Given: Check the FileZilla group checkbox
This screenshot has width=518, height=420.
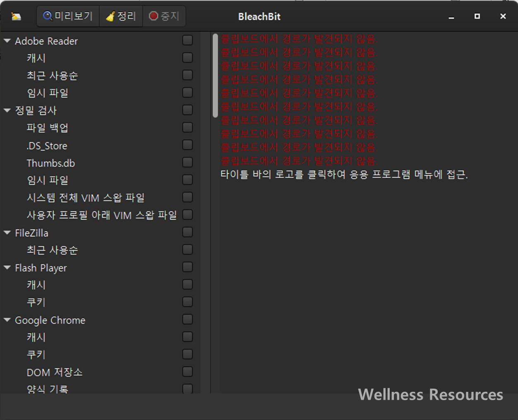Looking at the screenshot, I should 187,232.
